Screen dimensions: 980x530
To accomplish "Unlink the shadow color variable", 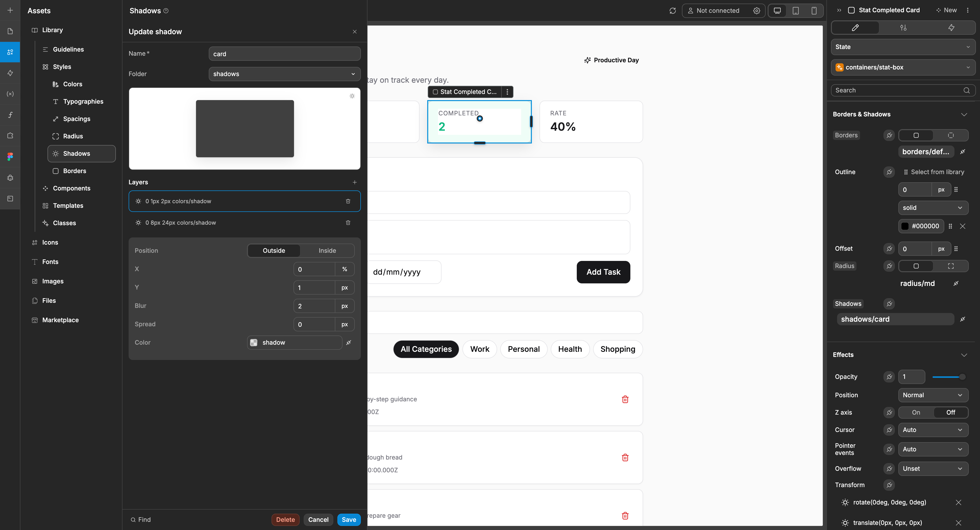I will 348,342.
